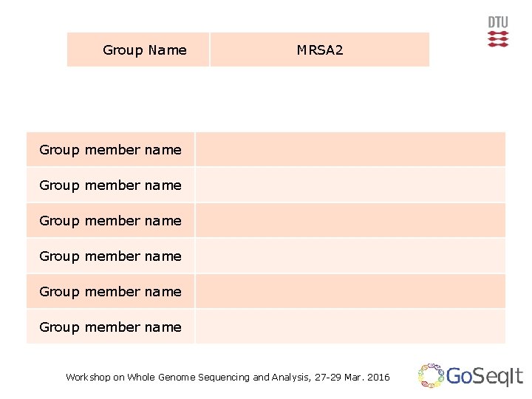
Task: Click the 27-29 Mar. 2016 date text
Action: (351, 377)
